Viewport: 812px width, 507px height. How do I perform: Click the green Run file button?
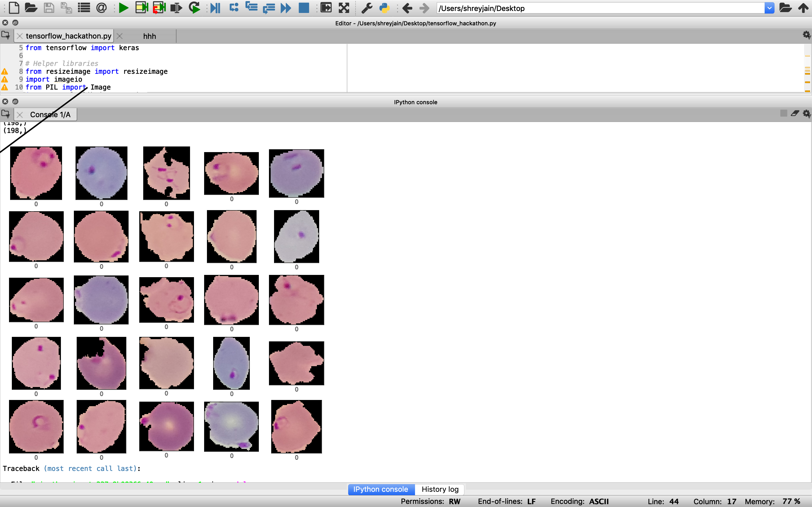(x=123, y=8)
